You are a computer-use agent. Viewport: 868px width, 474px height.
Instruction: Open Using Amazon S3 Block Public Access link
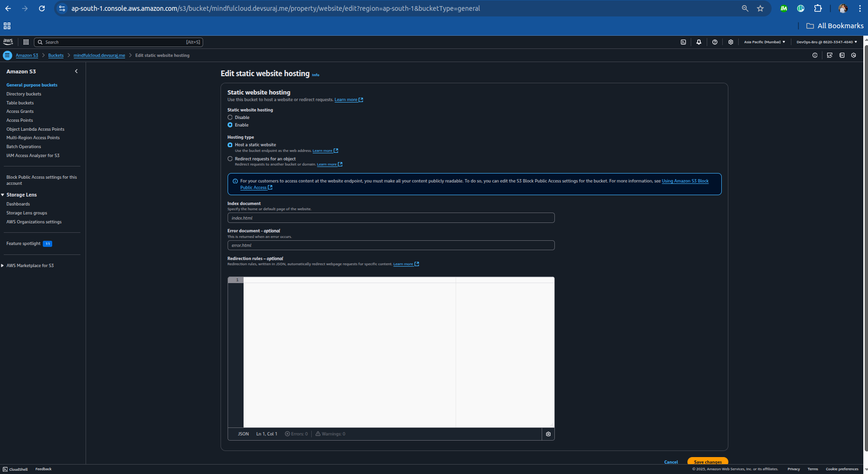[x=685, y=181]
